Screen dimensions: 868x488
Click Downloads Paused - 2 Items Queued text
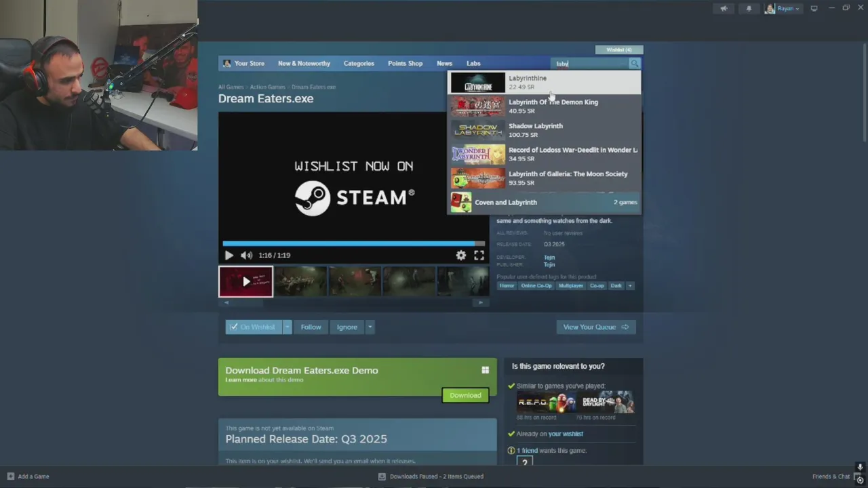click(x=437, y=476)
